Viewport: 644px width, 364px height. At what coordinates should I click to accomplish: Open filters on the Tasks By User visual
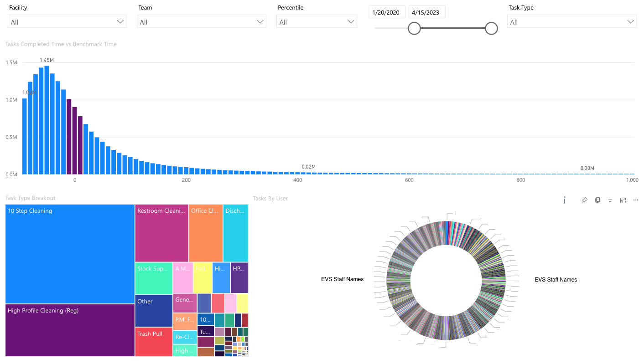point(610,200)
